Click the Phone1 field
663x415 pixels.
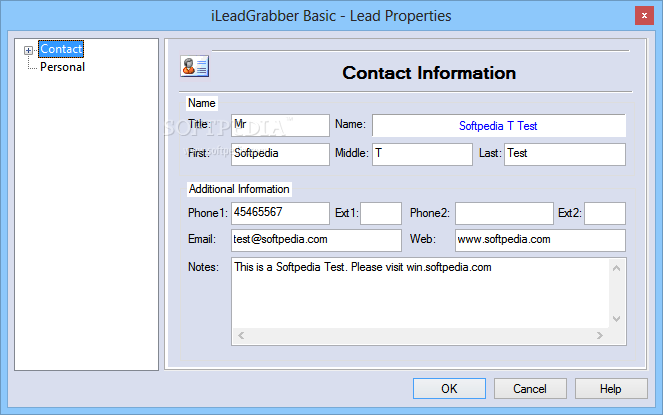pyautogui.click(x=280, y=213)
